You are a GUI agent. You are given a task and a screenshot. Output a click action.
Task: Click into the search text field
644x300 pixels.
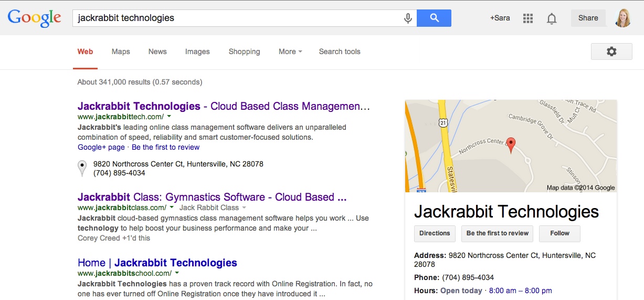pos(238,18)
